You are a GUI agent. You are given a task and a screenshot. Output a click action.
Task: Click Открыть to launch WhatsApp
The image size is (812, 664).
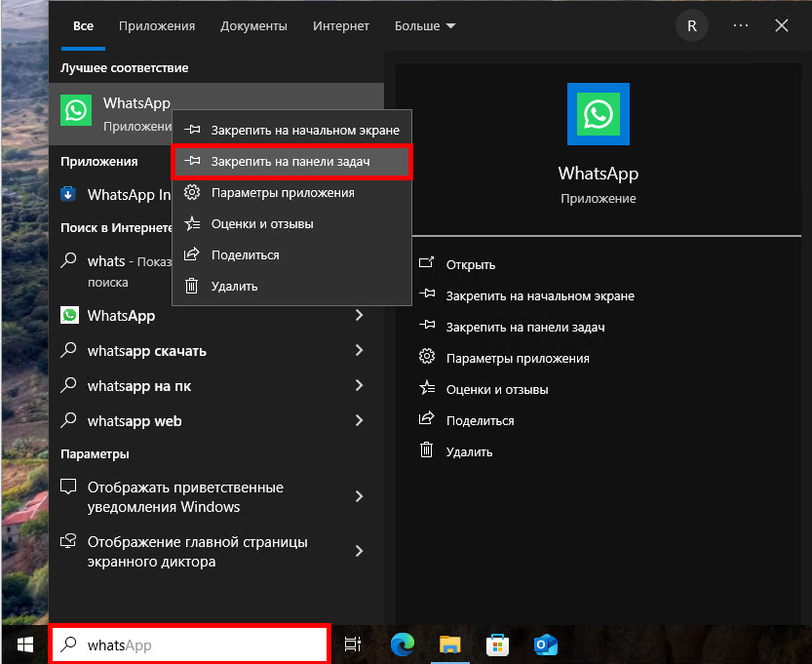click(x=474, y=264)
